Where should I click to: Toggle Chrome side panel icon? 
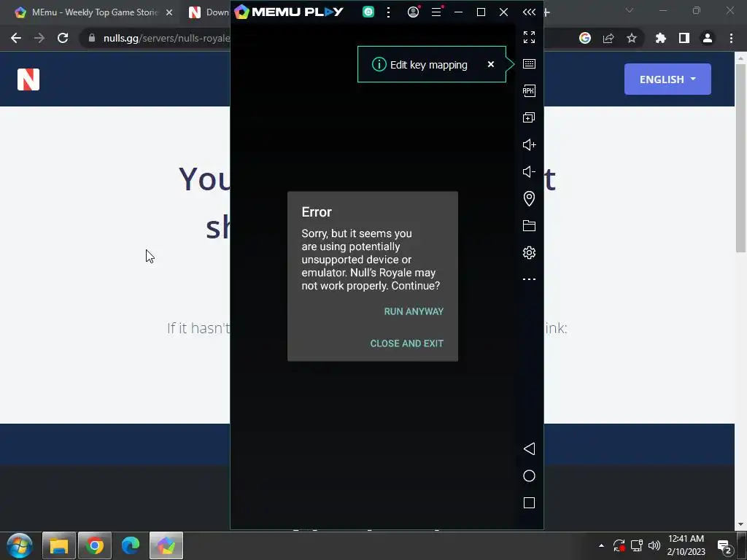[684, 38]
